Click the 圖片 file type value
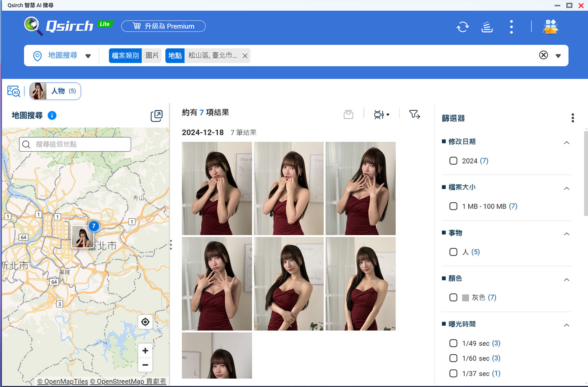 (152, 56)
